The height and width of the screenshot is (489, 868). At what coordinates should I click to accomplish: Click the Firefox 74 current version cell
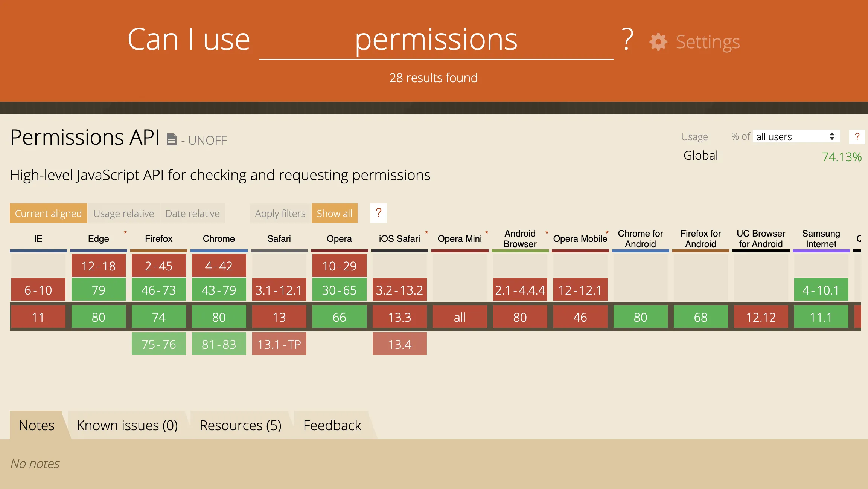click(x=159, y=317)
